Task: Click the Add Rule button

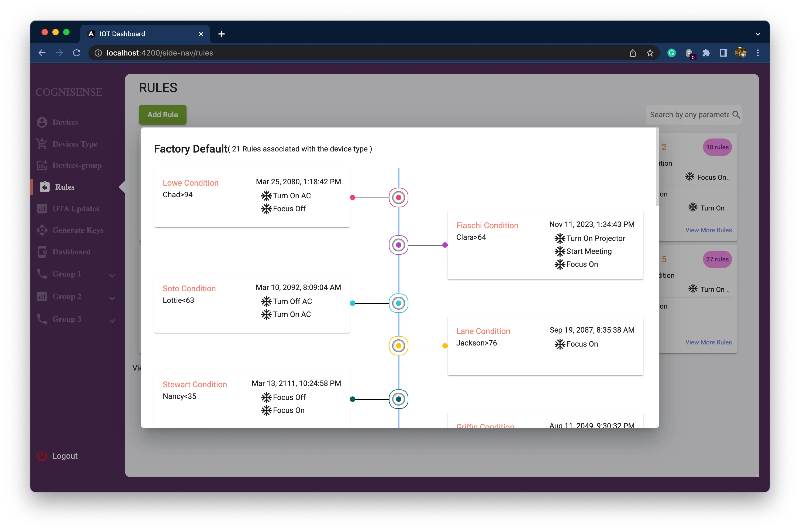Action: pos(163,115)
